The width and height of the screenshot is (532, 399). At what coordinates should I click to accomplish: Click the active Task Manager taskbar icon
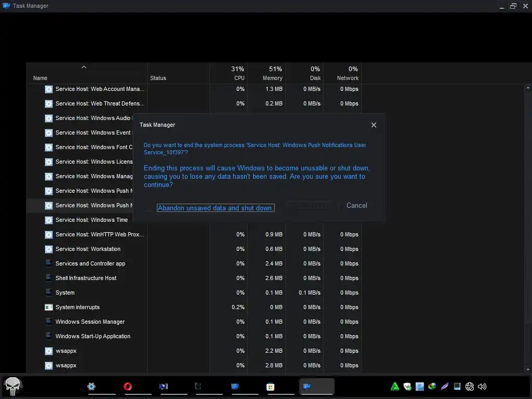click(316, 387)
